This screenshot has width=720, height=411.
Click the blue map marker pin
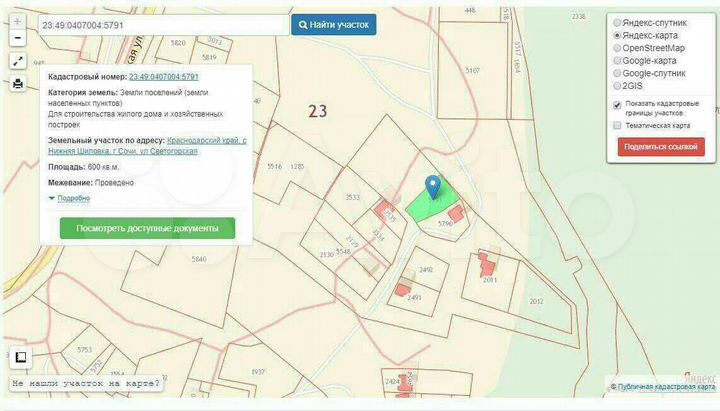(x=432, y=186)
